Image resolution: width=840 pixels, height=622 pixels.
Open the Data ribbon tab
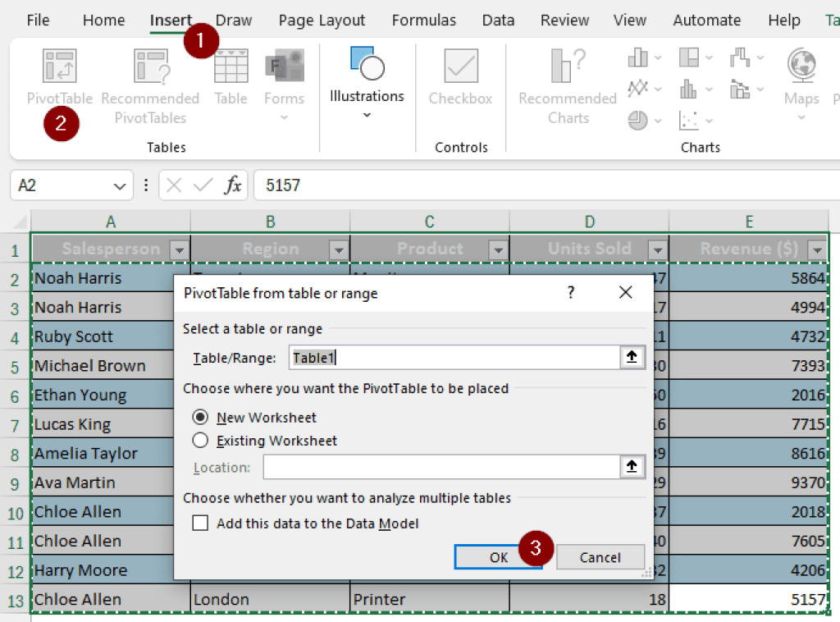[498, 20]
